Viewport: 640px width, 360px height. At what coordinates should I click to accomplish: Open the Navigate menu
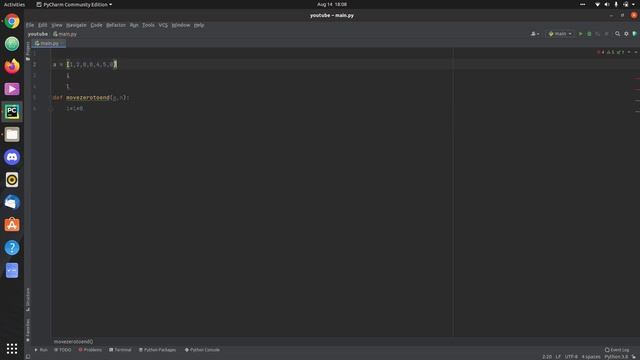(x=76, y=25)
